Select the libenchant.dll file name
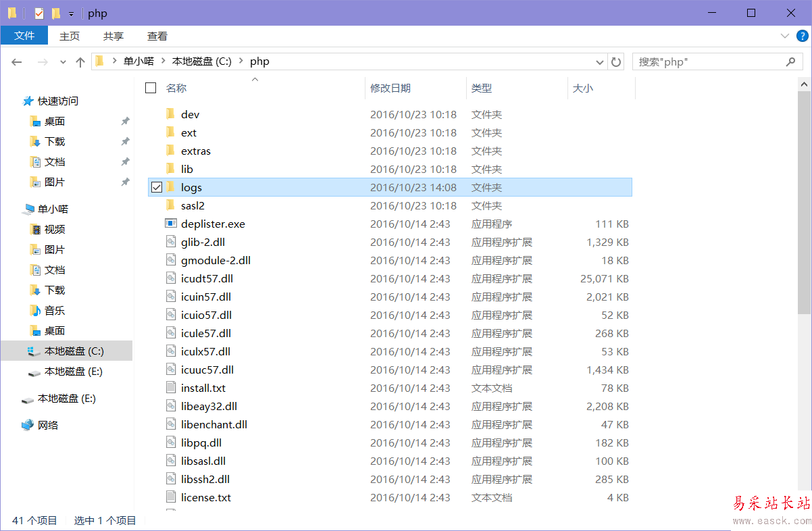The height and width of the screenshot is (531, 812). (214, 424)
